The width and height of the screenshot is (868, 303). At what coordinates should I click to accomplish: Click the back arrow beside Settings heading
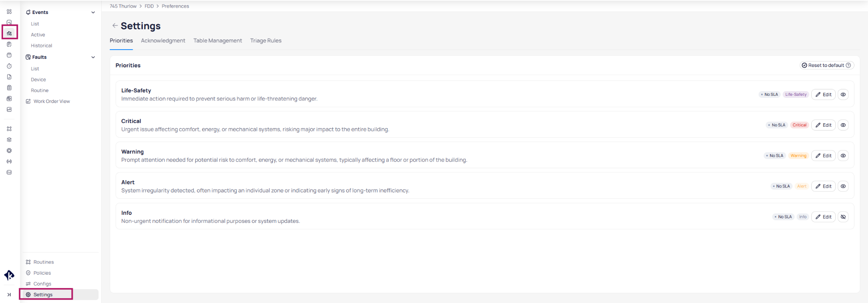tap(115, 26)
